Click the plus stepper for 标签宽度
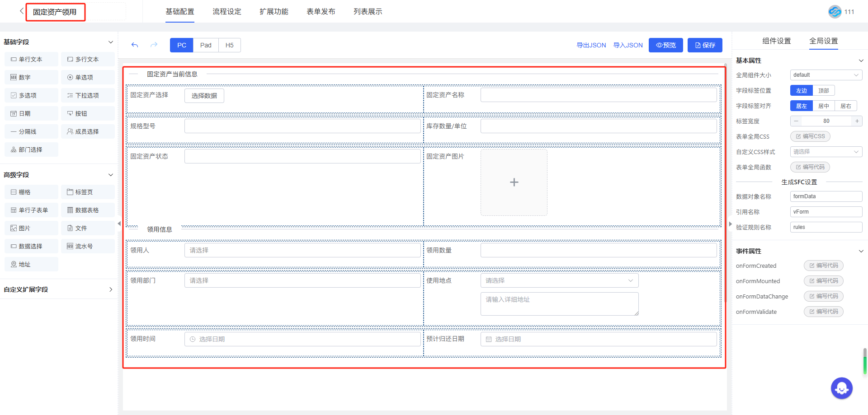Viewport: 868px width, 415px height. coord(857,121)
